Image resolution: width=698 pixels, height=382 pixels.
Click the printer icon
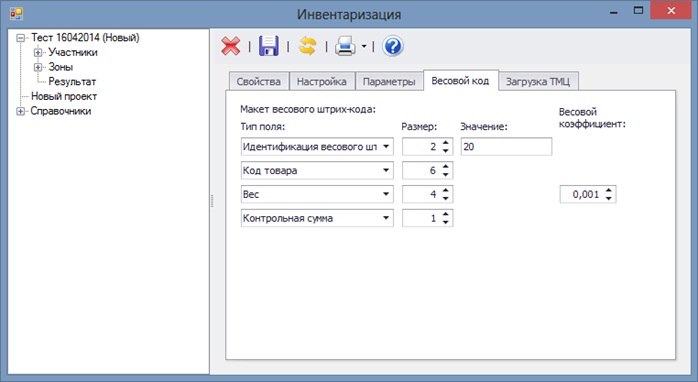pos(345,46)
